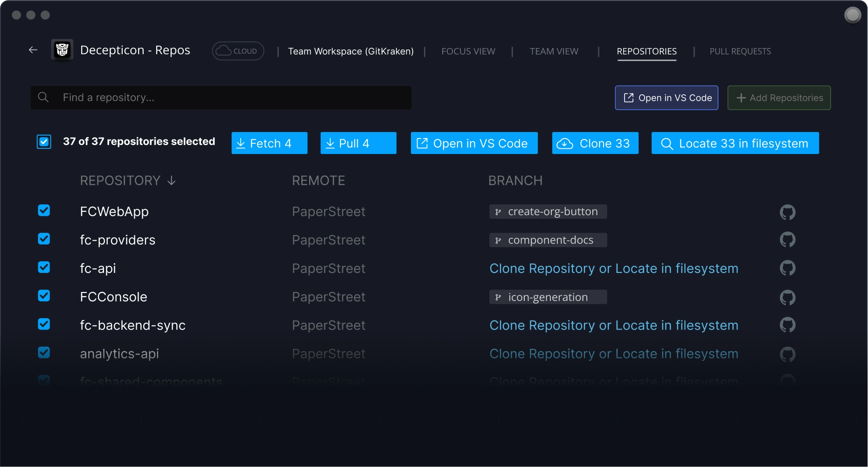Click PaperStreet remote for FCConsole
The height and width of the screenshot is (467, 868).
(x=328, y=297)
